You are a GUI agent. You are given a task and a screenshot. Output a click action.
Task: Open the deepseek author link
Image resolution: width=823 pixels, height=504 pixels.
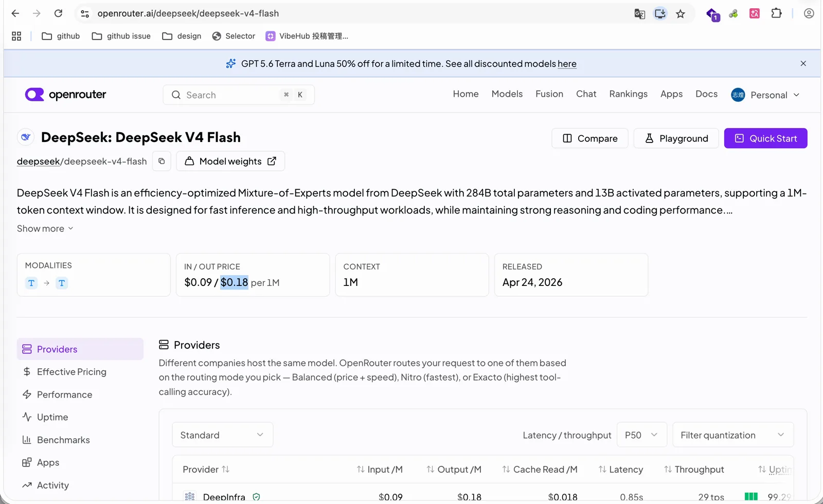pyautogui.click(x=38, y=161)
